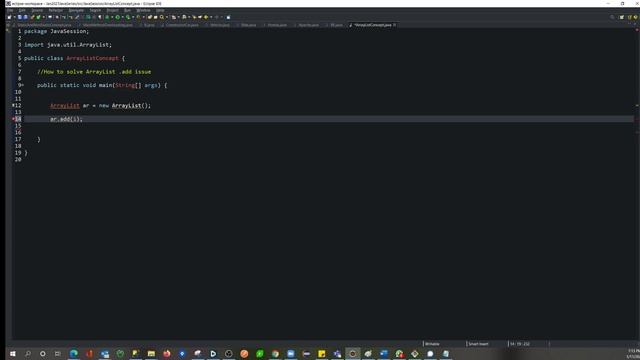Collapse the main method fold on line 9
Image resolution: width=640 pixels, height=360 pixels.
point(23,85)
